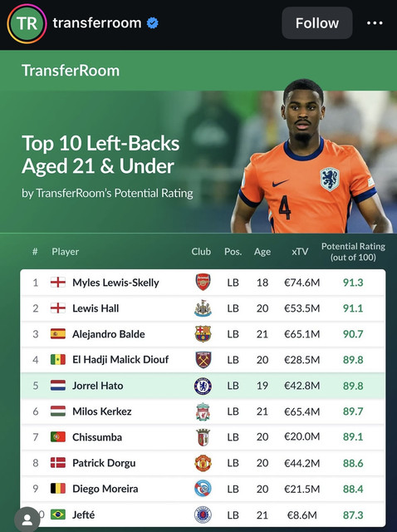Click the Manchester United crest
397x532 pixels.
203,463
